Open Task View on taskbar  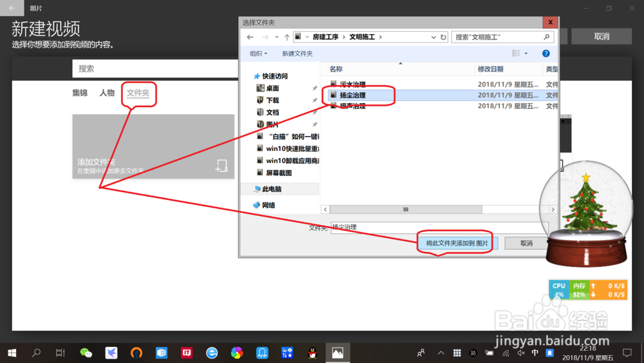coord(61,353)
